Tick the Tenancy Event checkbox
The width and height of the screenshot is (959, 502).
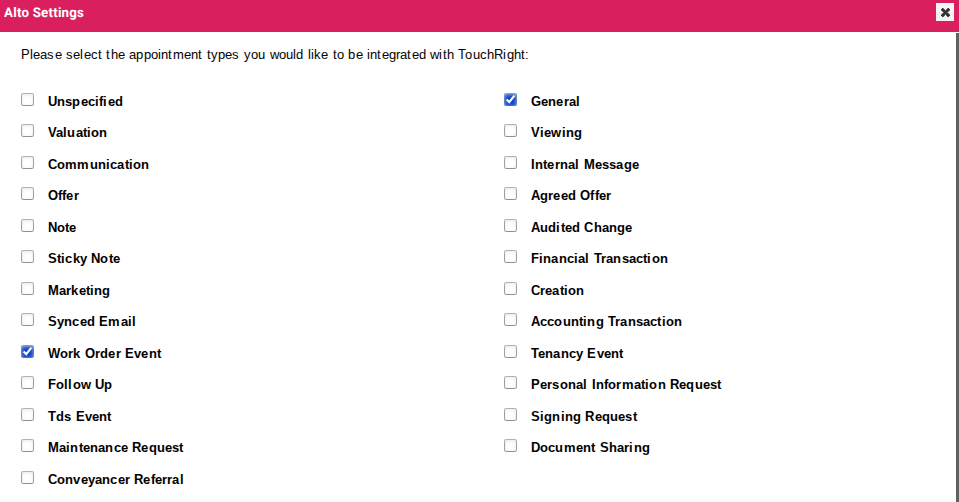tap(511, 352)
